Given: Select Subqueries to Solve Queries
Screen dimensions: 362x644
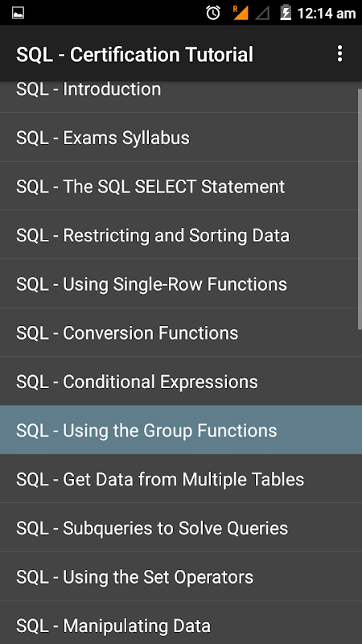Looking at the screenshot, I should [181, 528].
